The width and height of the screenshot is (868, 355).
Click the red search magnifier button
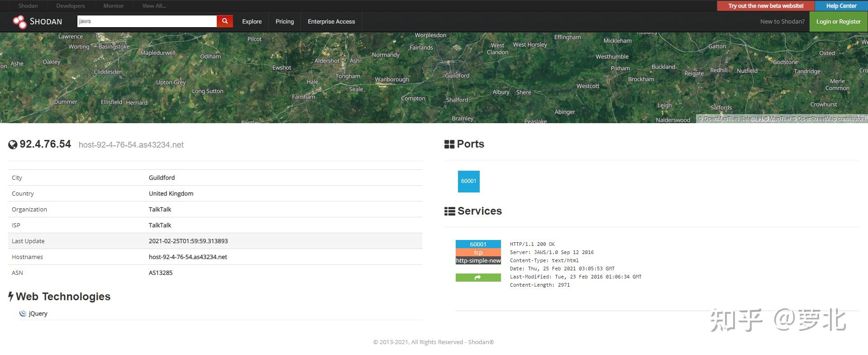point(225,21)
